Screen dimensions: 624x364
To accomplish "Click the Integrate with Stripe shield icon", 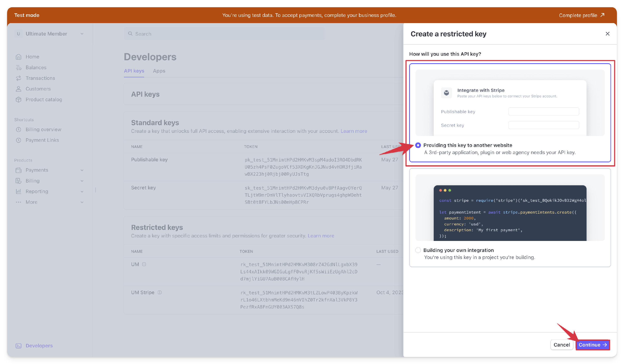I will tap(446, 93).
